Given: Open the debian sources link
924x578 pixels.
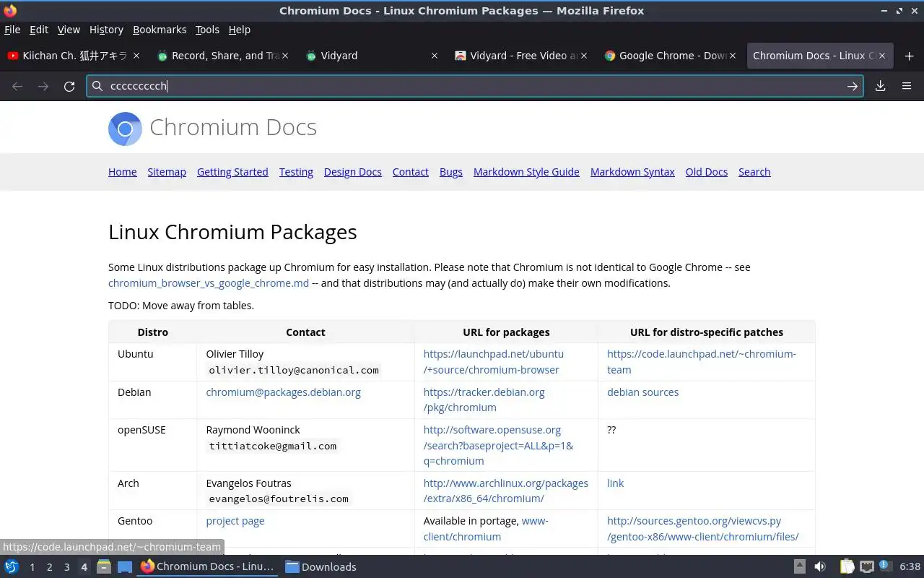Looking at the screenshot, I should [642, 392].
